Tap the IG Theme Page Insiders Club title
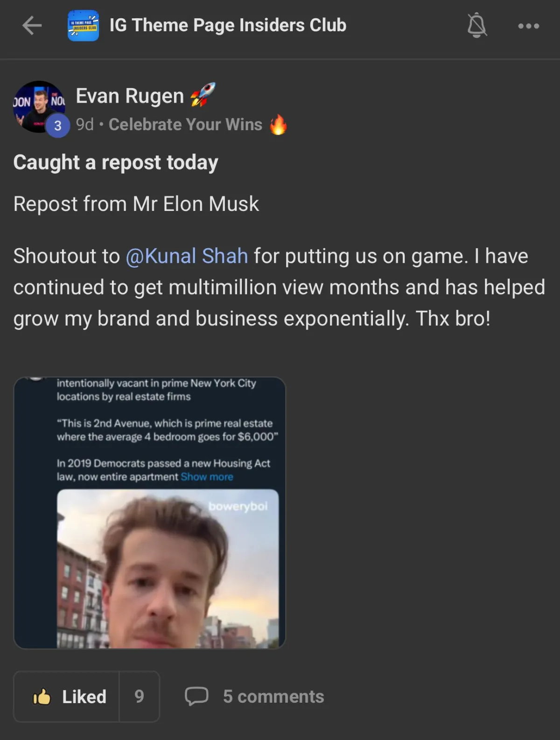This screenshot has width=560, height=740. pyautogui.click(x=228, y=25)
